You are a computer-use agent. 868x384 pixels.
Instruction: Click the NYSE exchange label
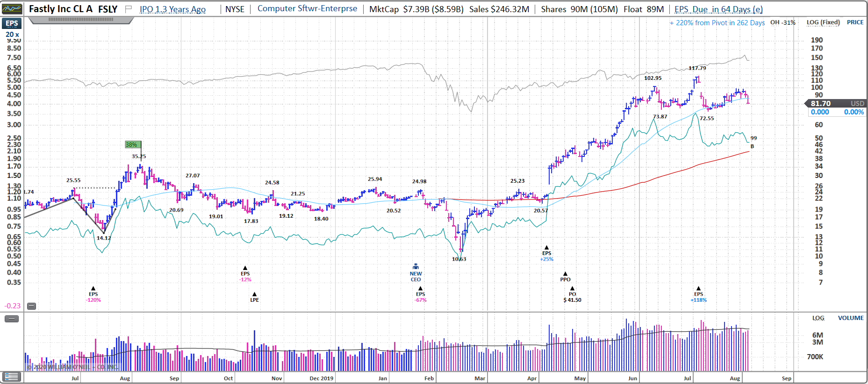235,9
